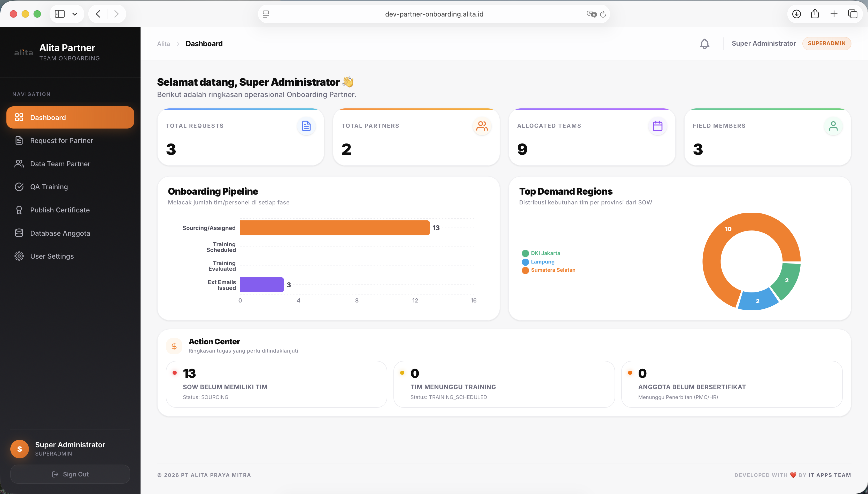Click the Database Anggota database icon
Screen dimensions: 868x494
pyautogui.click(x=19, y=233)
